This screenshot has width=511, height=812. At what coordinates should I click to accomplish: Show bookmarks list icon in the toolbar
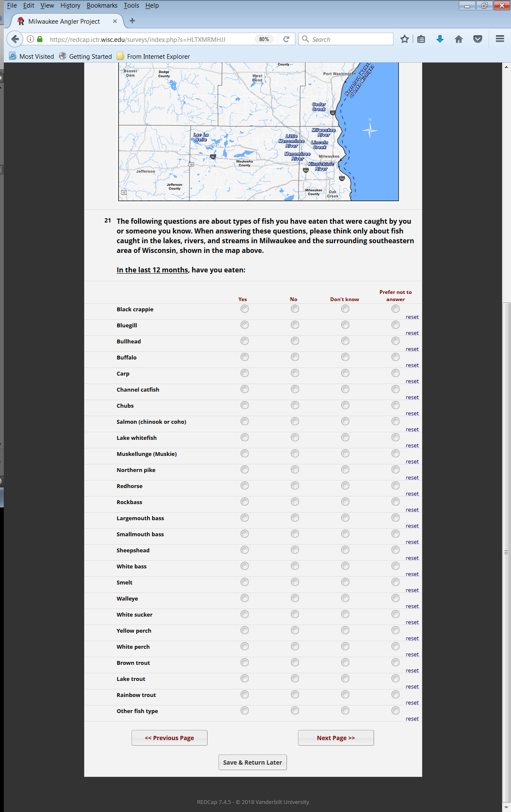421,39
